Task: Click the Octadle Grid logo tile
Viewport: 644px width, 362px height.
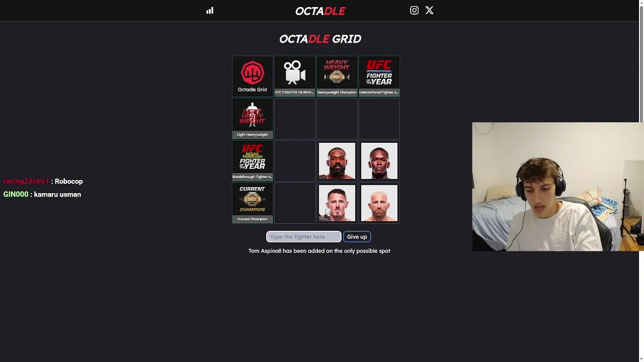Action: [x=253, y=76]
